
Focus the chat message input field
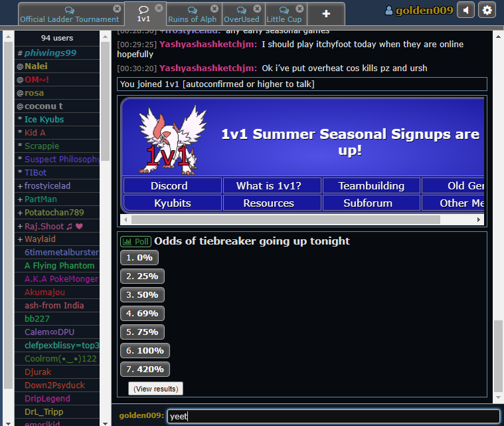tap(333, 416)
